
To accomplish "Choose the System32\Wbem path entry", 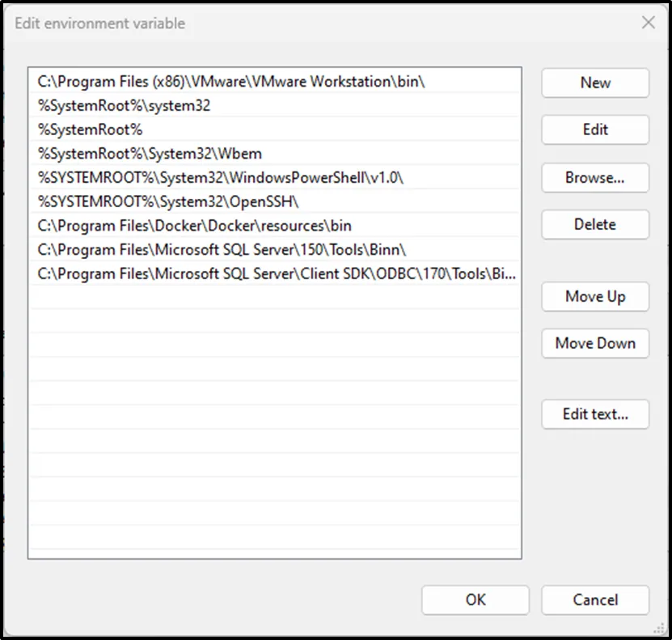I will coord(150,153).
